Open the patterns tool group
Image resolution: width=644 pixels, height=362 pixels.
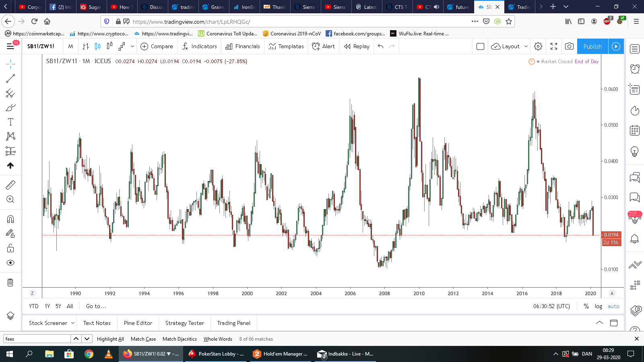pos(10,136)
